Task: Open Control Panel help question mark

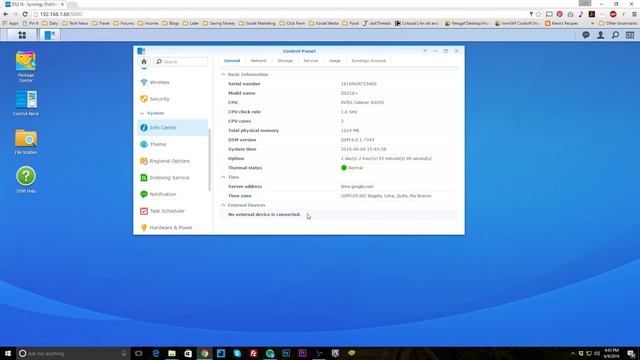Action: [424, 51]
